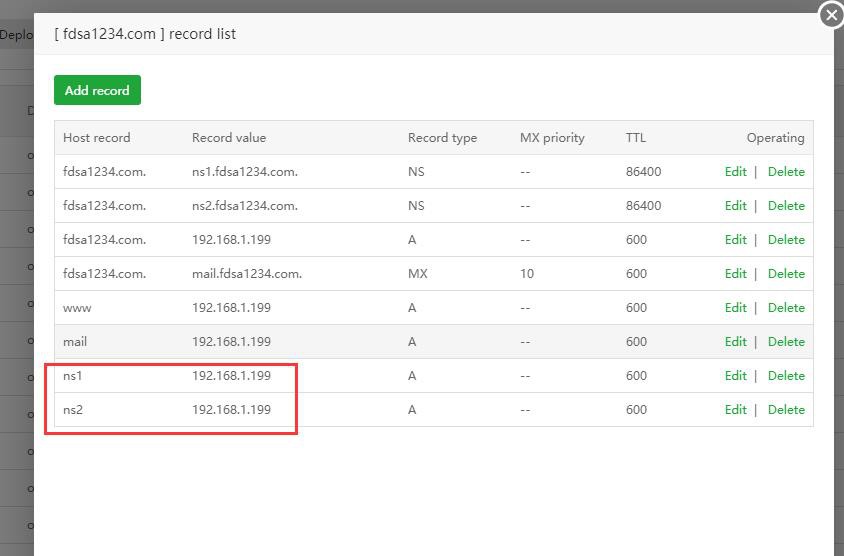Delete the www host record
This screenshot has width=844, height=556.
coord(786,308)
